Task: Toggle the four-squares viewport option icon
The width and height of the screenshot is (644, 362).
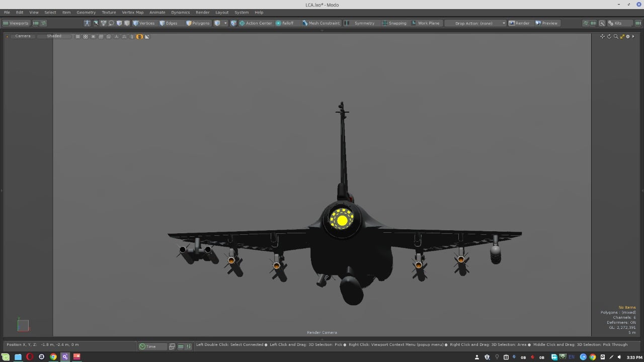Action: tap(86, 37)
